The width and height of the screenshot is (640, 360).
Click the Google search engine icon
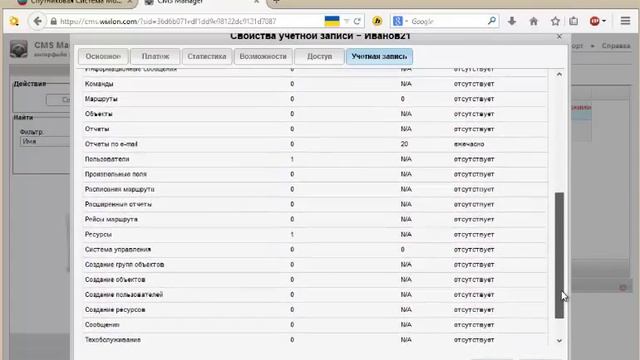(x=398, y=21)
